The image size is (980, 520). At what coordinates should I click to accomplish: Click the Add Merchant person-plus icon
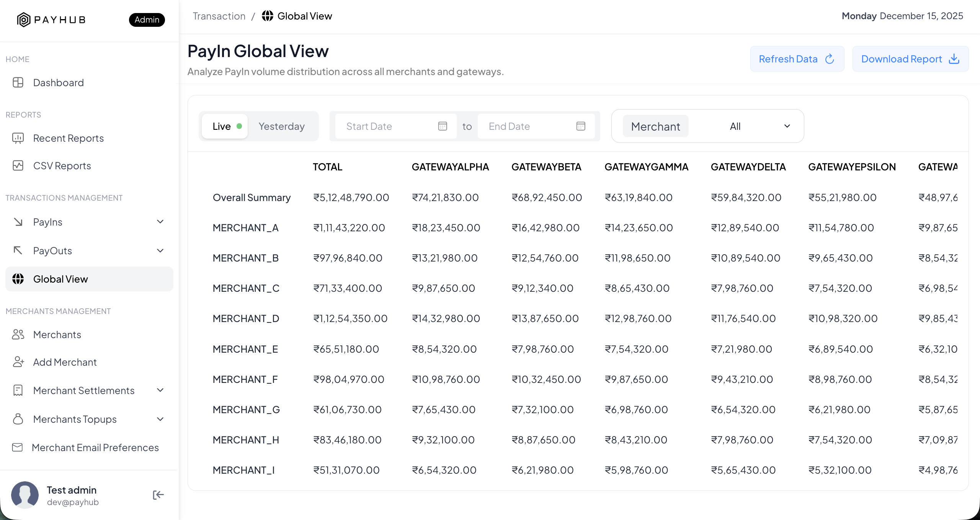pos(18,362)
